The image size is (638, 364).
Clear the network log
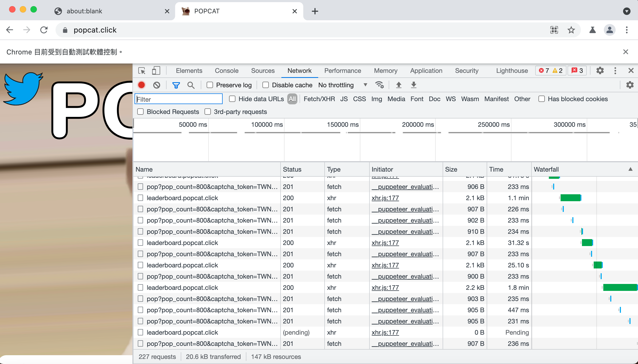pyautogui.click(x=157, y=85)
